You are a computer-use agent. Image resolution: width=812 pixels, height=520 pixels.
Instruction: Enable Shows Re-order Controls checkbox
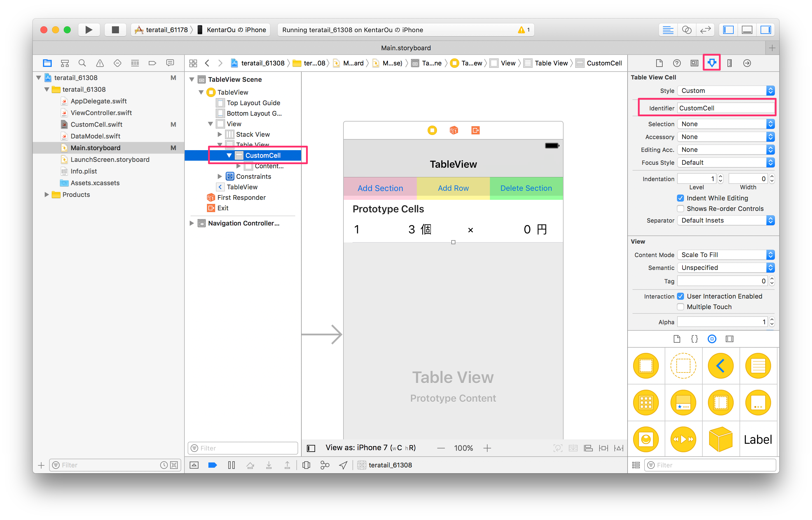point(680,208)
